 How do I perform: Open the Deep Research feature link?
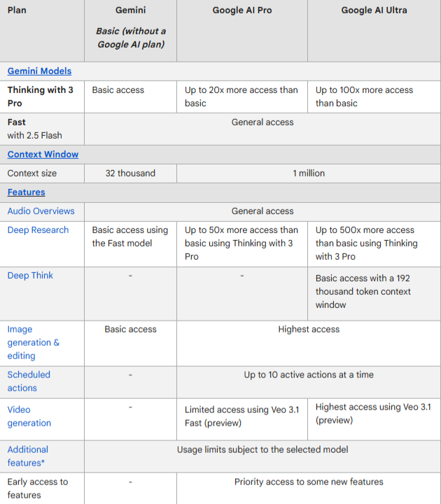point(38,230)
